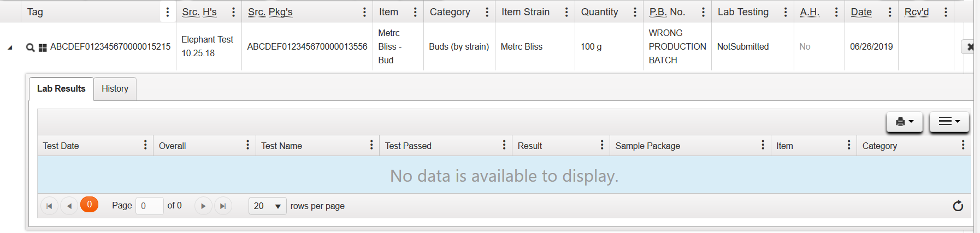
Task: Open Lab Testing column options menu
Action: click(786, 12)
